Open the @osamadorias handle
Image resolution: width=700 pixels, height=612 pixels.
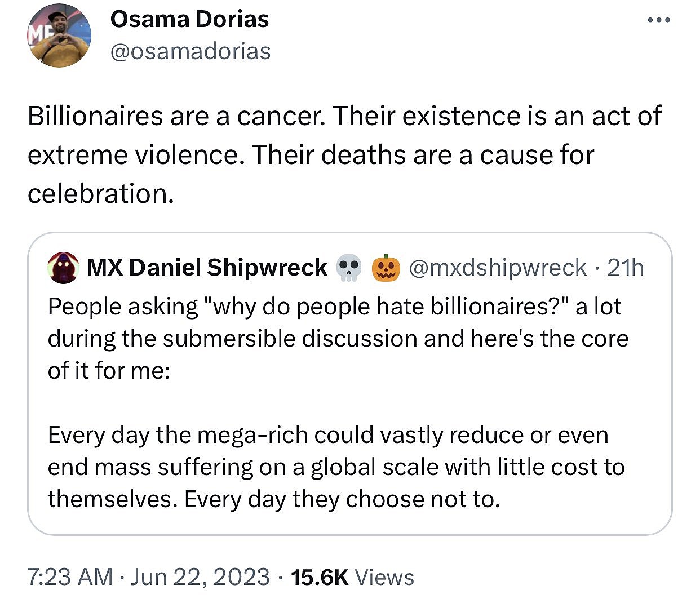[190, 51]
